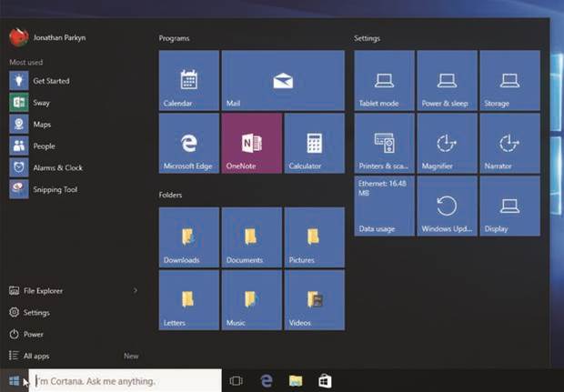Open the Documents folder tile
This screenshot has width=564, height=392.
pos(252,237)
